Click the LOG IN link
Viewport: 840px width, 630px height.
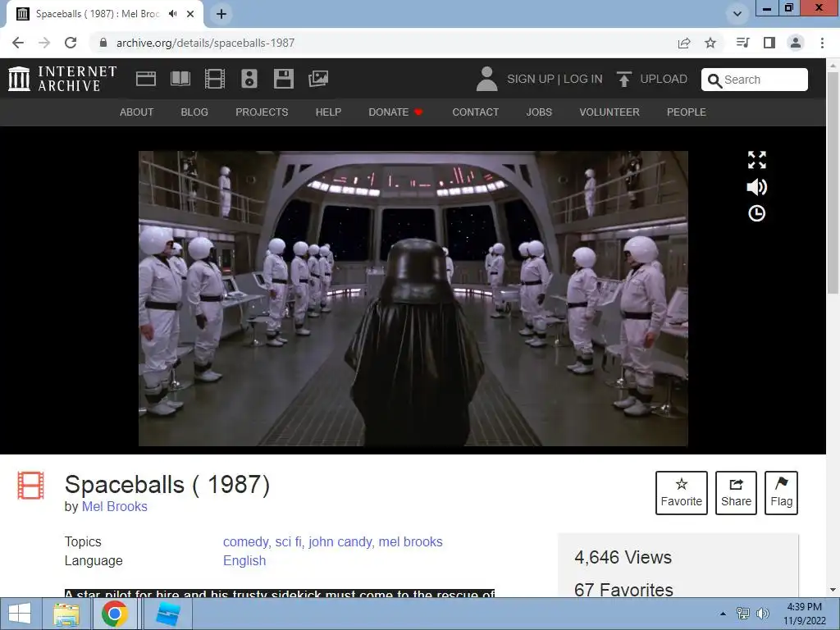583,79
